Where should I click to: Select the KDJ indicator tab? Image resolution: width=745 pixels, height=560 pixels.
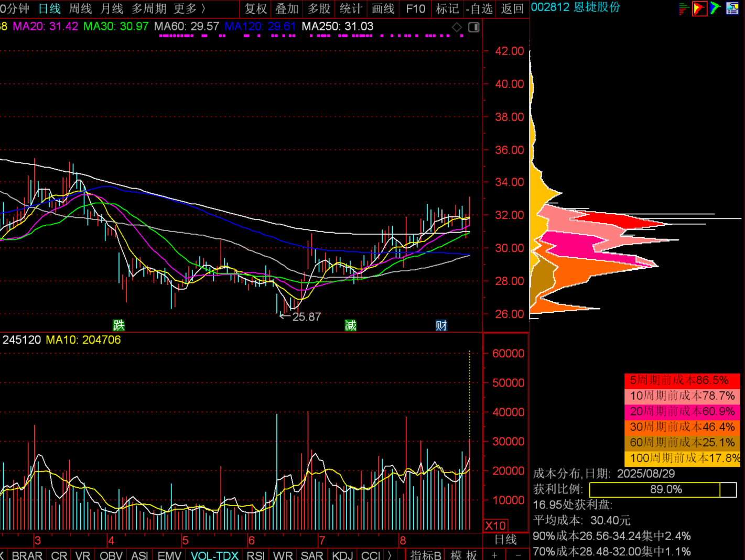click(x=343, y=555)
